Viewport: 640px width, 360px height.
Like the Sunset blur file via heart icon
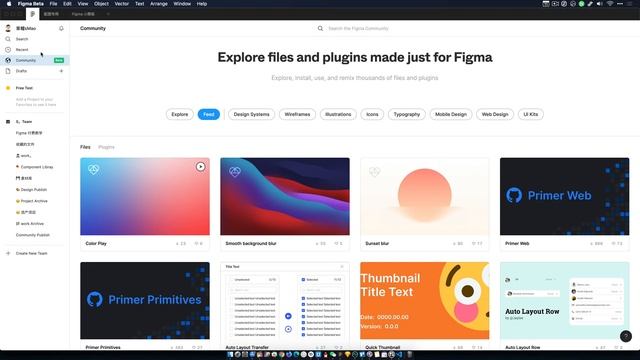[x=474, y=244]
